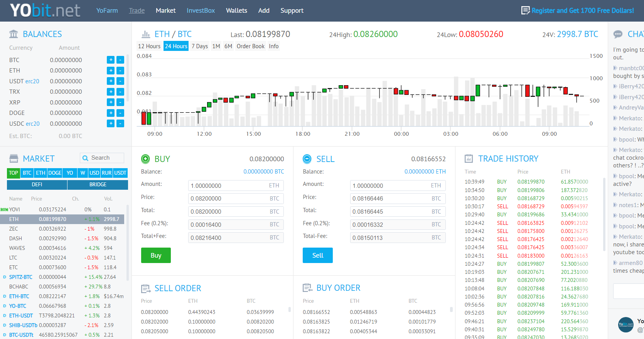This screenshot has width=644, height=339.
Task: Click the BTC deposit plus icon
Action: click(x=111, y=60)
